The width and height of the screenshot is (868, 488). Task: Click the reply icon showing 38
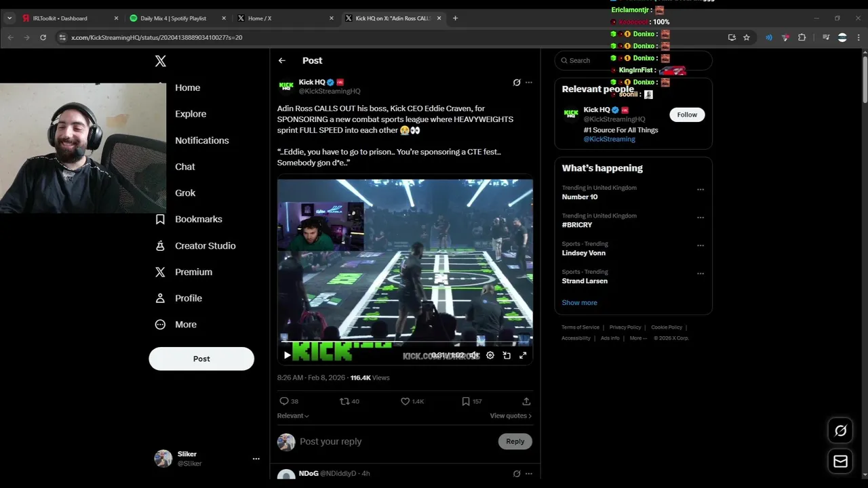[289, 401]
